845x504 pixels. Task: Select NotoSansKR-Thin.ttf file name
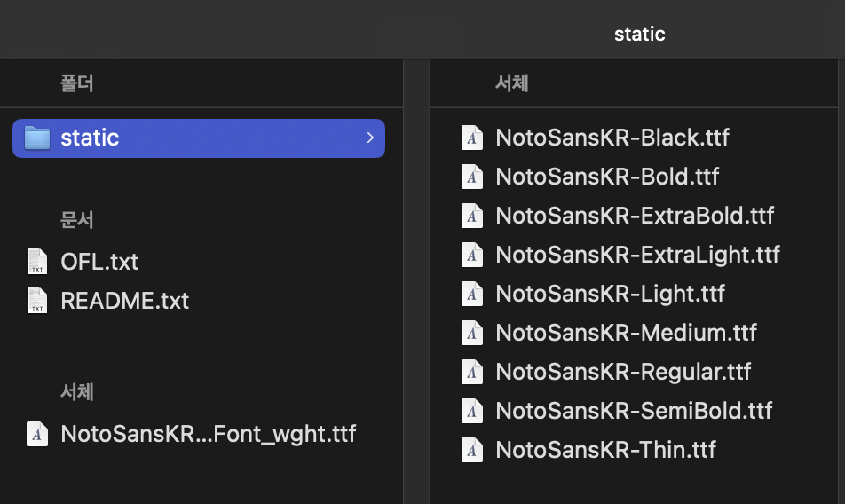[x=605, y=450]
